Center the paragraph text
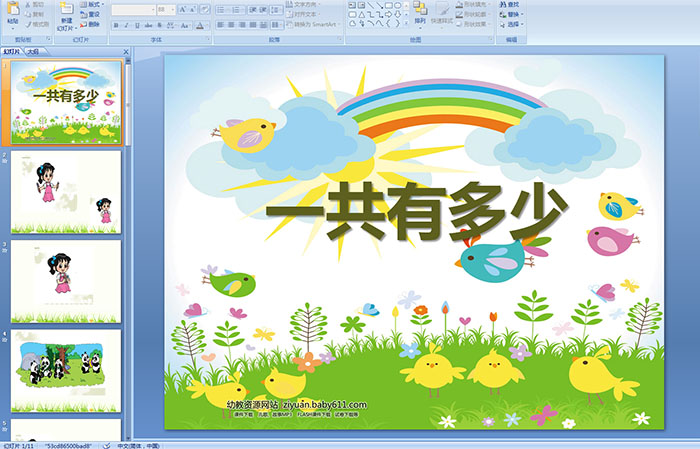The width and height of the screenshot is (700, 449). 231,25
